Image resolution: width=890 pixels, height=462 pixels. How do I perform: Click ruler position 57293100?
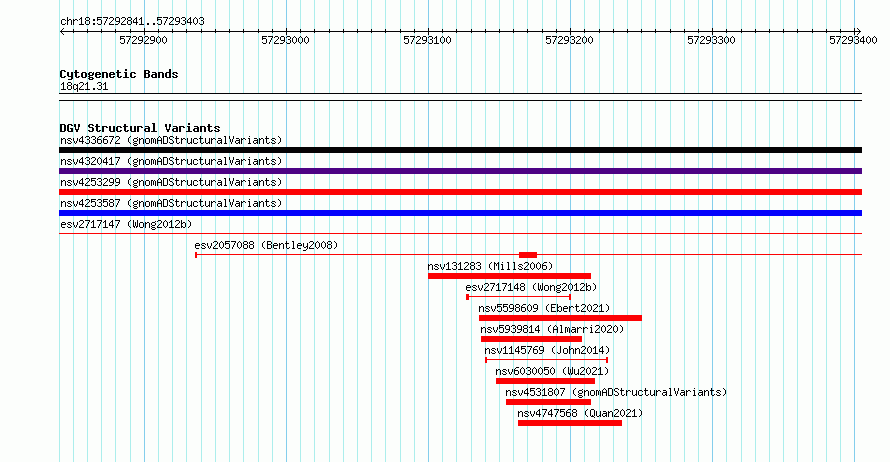(x=427, y=40)
